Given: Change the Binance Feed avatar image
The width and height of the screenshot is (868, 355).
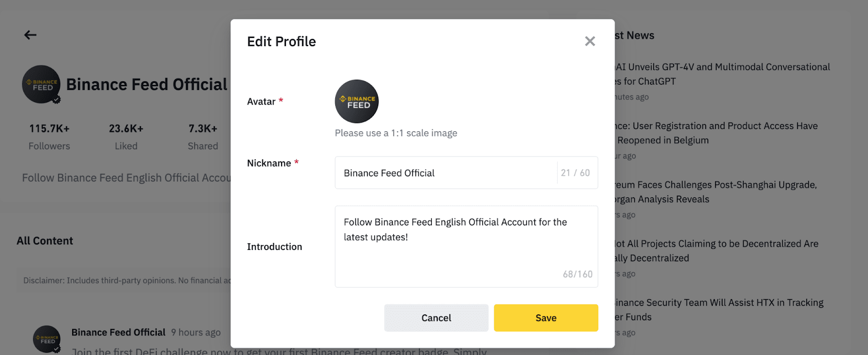Looking at the screenshot, I should 356,101.
